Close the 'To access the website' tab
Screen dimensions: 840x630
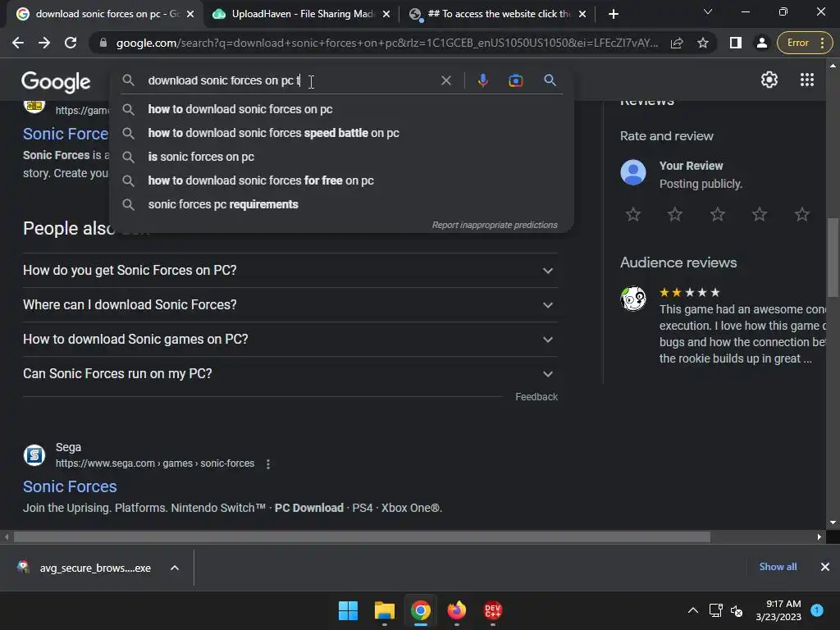[x=582, y=14]
